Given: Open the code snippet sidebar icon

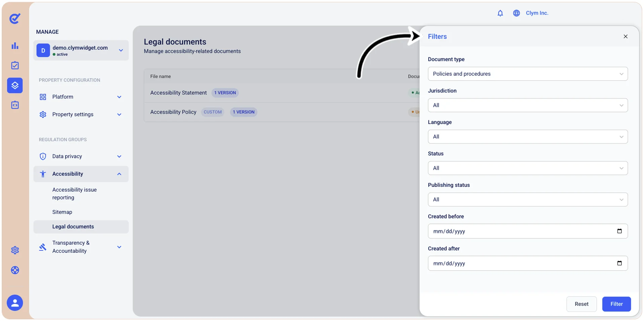Looking at the screenshot, I should 15,105.
